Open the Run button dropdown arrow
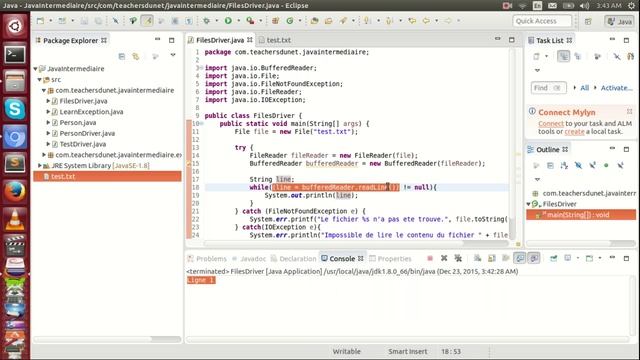Viewport: 640px width, 360px height. coord(238,20)
